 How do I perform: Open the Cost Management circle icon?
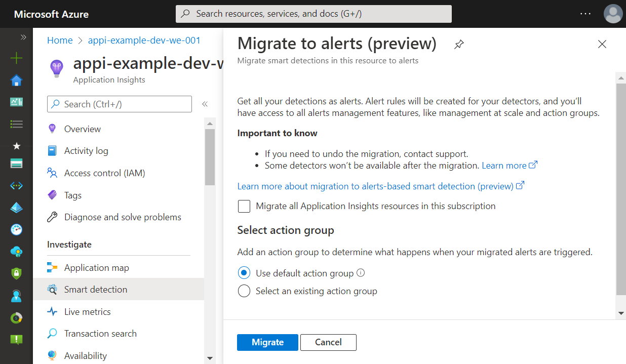click(16, 318)
